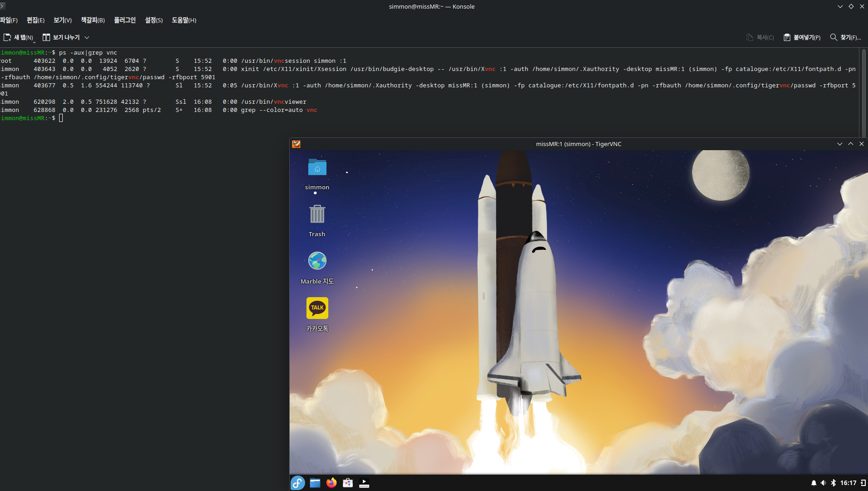Screen dimensions: 868x491
Task: Select the Marble 지도 desktop icon
Action: [317, 268]
